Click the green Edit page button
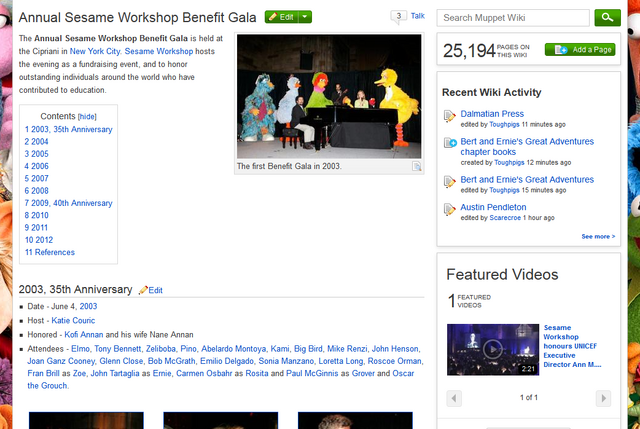640x429 pixels. (282, 17)
